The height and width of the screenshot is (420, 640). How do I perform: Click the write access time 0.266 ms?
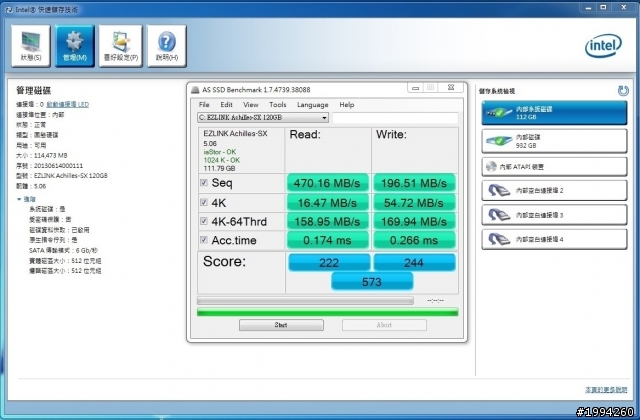click(414, 240)
